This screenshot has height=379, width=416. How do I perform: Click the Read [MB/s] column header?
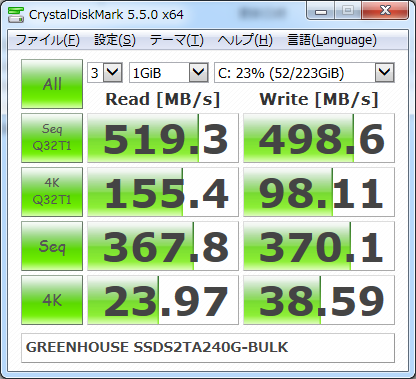coord(163,99)
